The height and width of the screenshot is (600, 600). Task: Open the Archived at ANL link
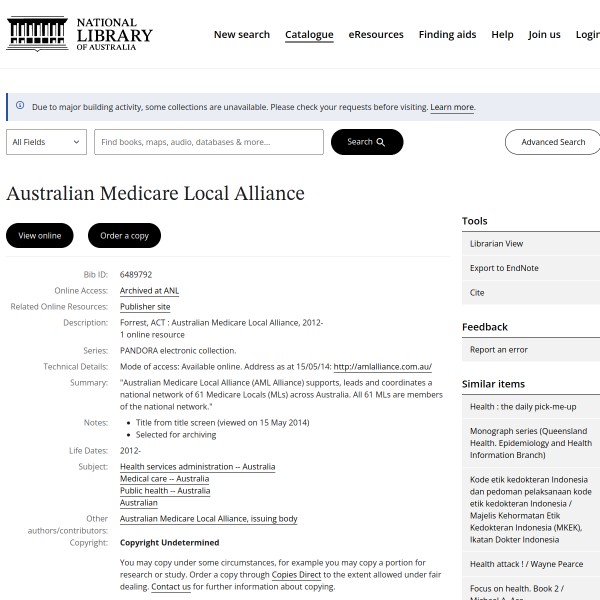[149, 291]
